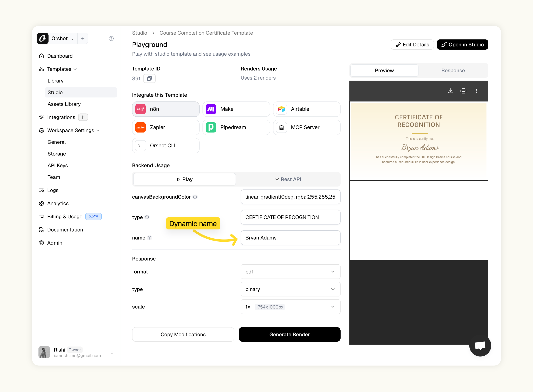The image size is (533, 392).
Task: Copy the Template ID 391
Action: click(149, 79)
